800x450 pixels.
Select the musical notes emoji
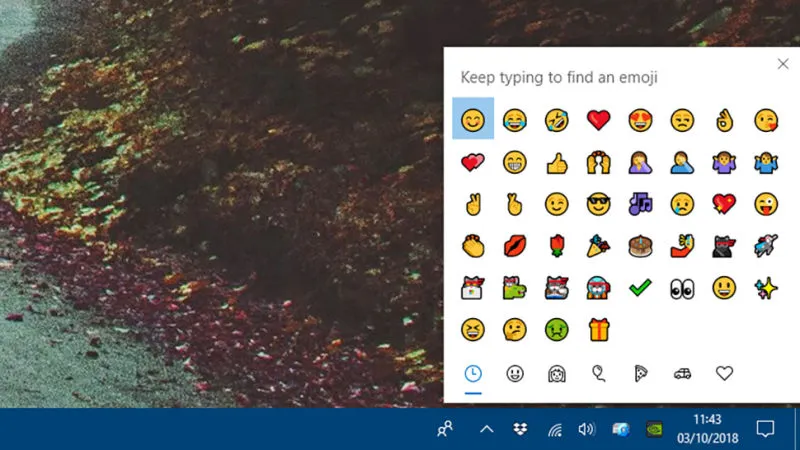pyautogui.click(x=640, y=204)
